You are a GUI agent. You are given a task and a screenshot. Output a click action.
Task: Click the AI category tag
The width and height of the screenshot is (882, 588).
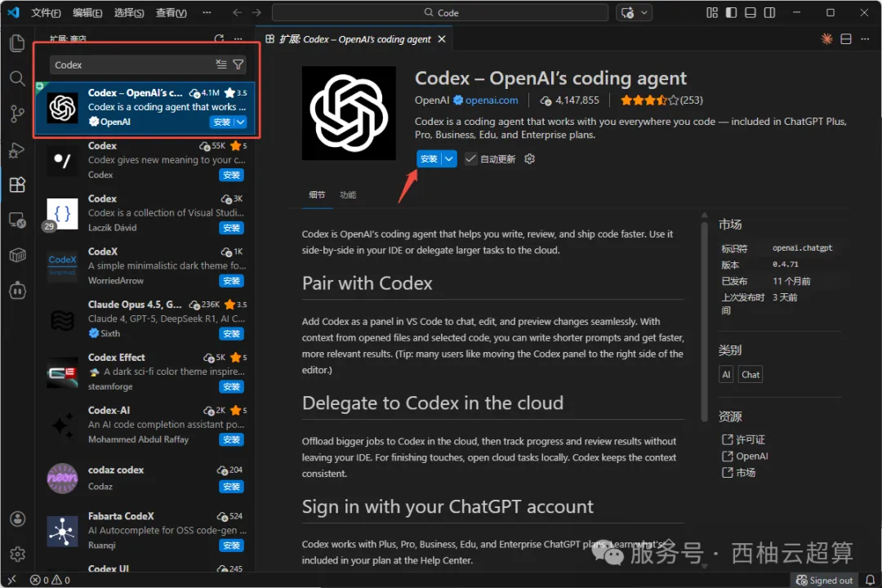tap(726, 375)
